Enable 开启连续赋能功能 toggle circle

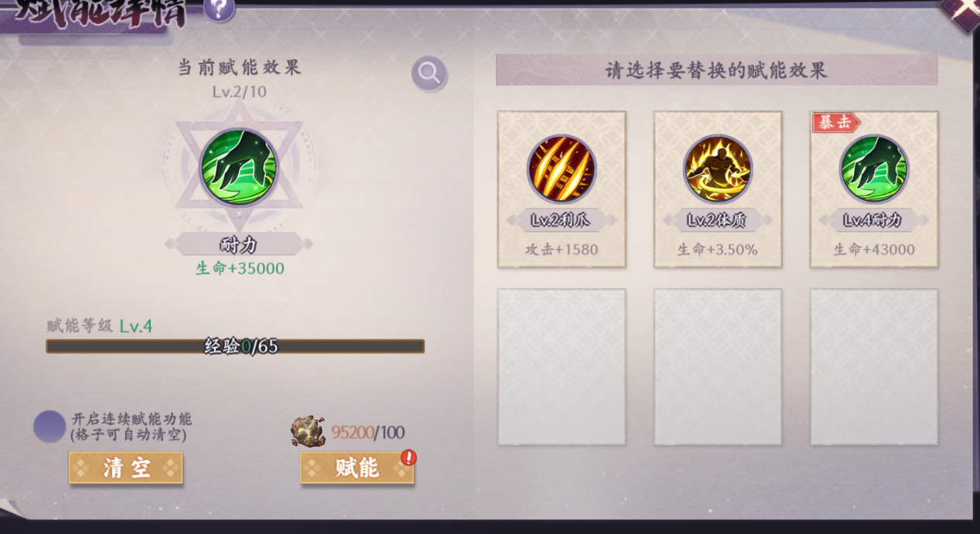coord(50,427)
